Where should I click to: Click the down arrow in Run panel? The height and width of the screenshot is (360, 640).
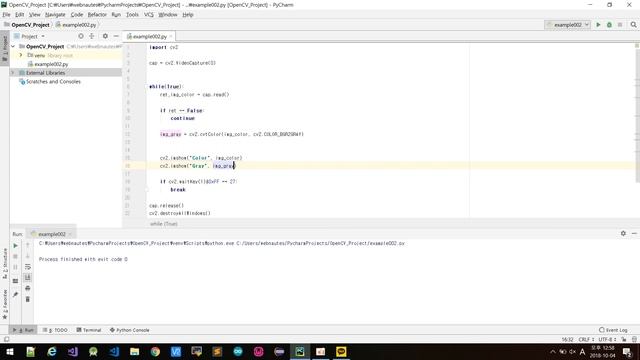click(x=28, y=256)
